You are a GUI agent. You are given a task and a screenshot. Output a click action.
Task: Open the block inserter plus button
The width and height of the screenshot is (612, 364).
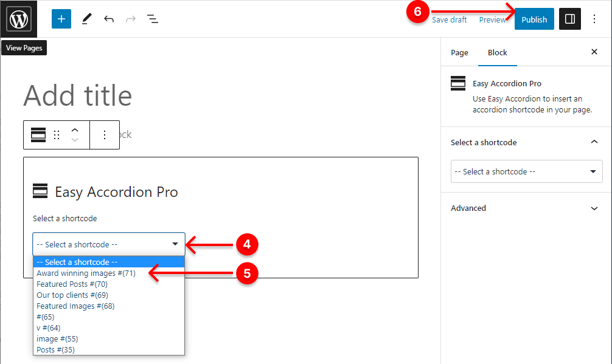[x=61, y=19]
